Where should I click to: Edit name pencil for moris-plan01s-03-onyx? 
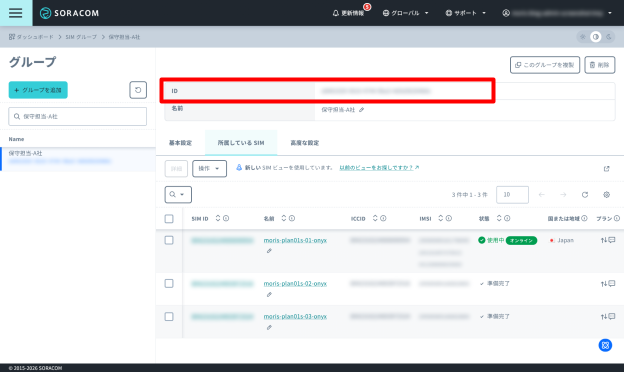[x=269, y=327]
